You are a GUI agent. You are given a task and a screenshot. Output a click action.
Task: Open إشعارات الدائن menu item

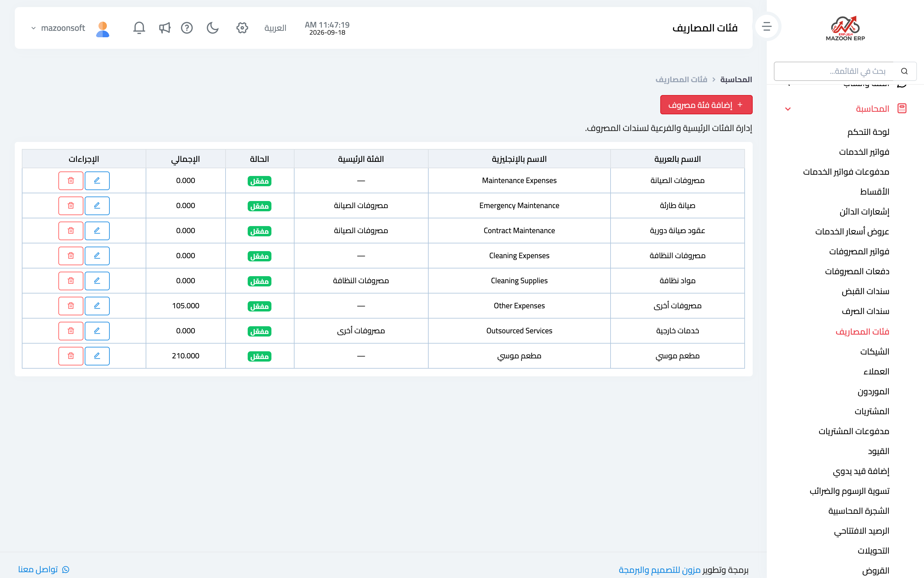[864, 212]
